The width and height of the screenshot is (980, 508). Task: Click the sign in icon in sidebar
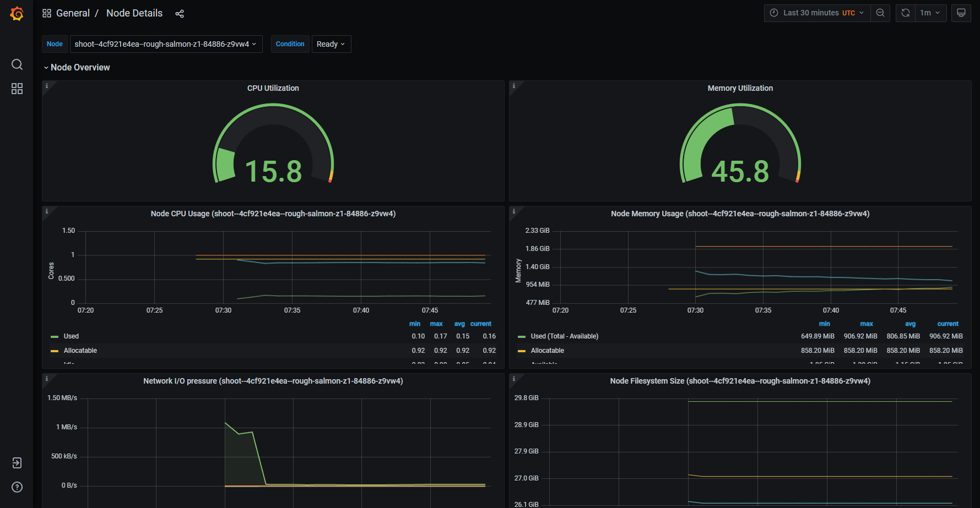pyautogui.click(x=17, y=463)
